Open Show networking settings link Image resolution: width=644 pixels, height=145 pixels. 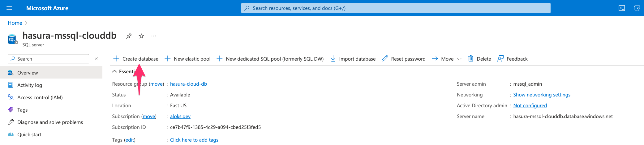coord(542,95)
